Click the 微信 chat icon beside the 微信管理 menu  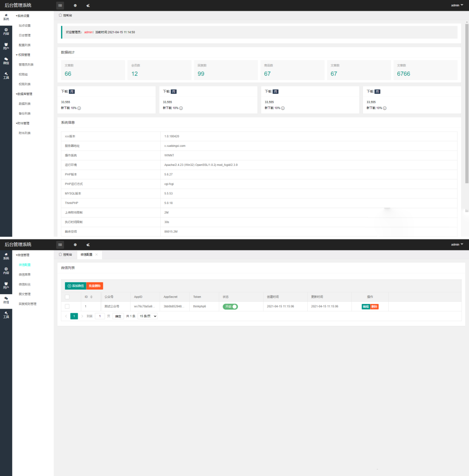coord(6,300)
